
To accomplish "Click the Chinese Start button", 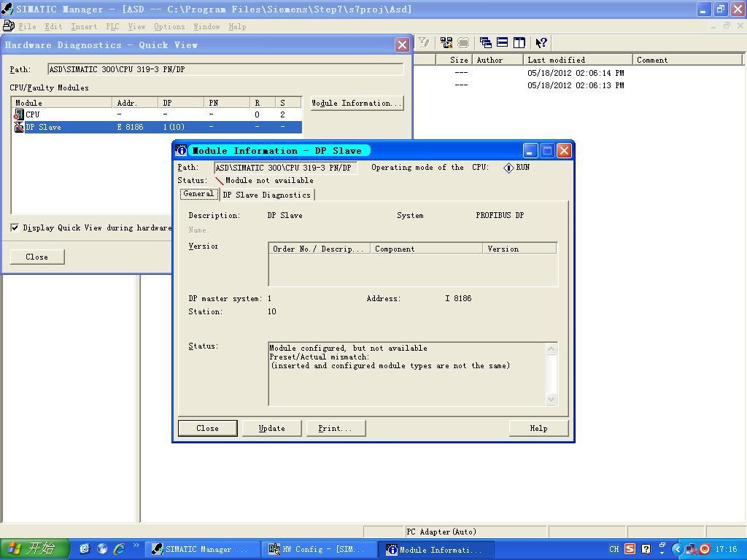I will pyautogui.click(x=34, y=549).
